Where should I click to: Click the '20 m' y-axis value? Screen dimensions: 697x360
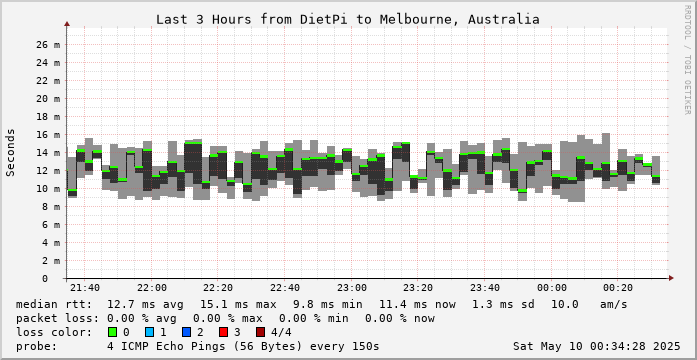48,99
